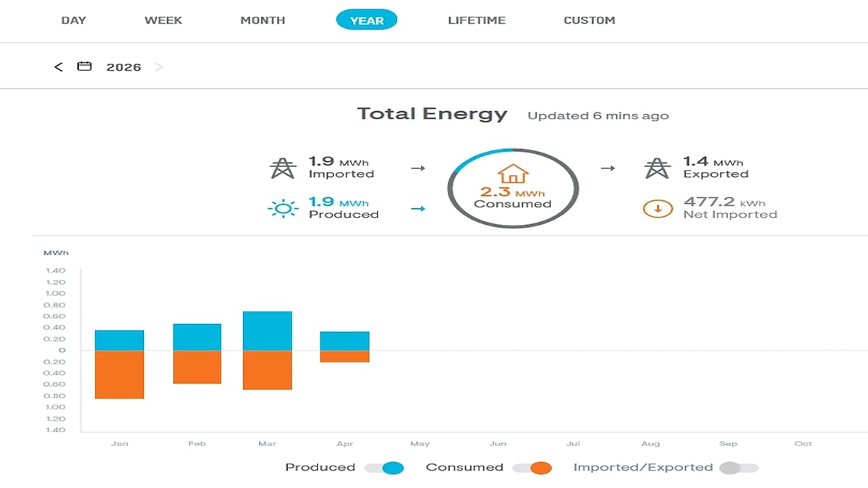
Task: Click the March consumed orange bar
Action: (267, 370)
